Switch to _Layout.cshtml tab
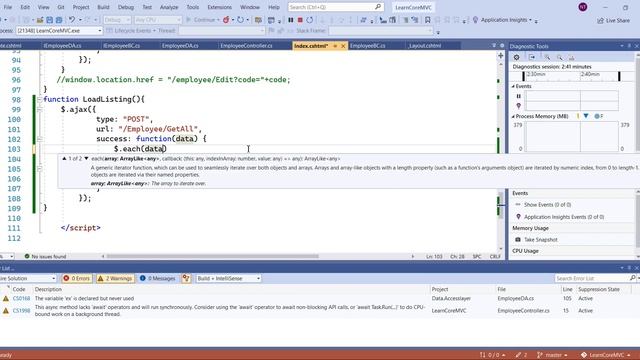Viewport: 640px width, 360px height. click(424, 46)
